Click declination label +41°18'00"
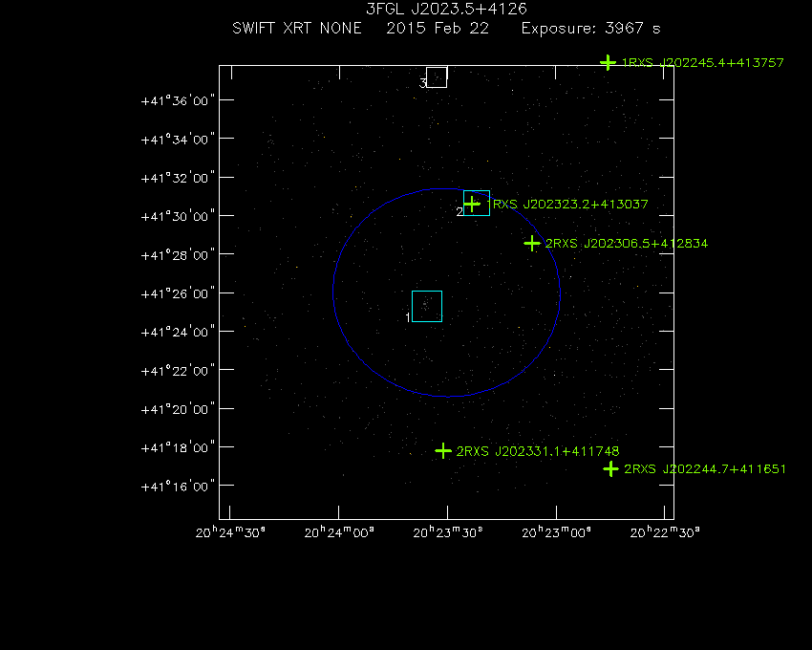The height and width of the screenshot is (650, 812). click(x=178, y=447)
